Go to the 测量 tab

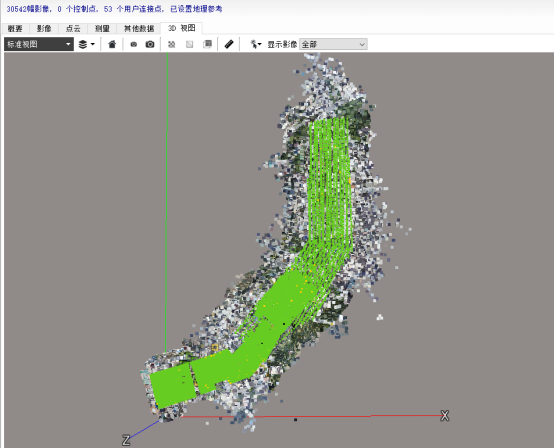click(102, 28)
